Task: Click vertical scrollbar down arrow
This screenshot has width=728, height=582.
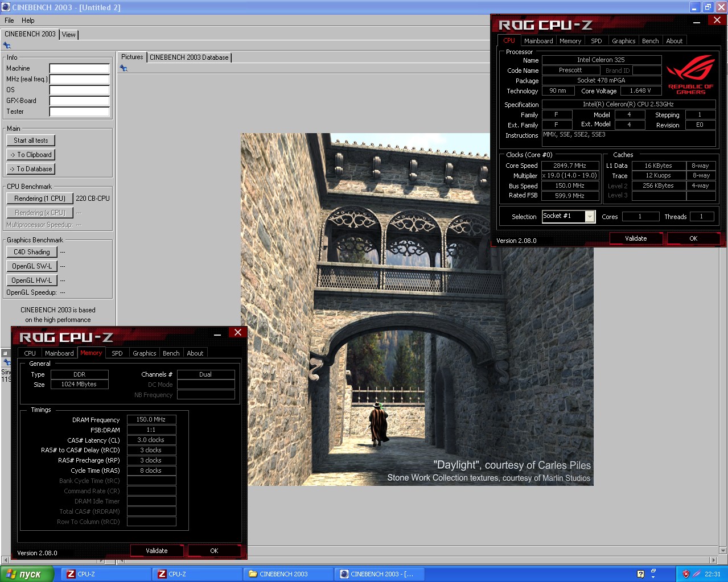Action: pyautogui.click(x=723, y=550)
